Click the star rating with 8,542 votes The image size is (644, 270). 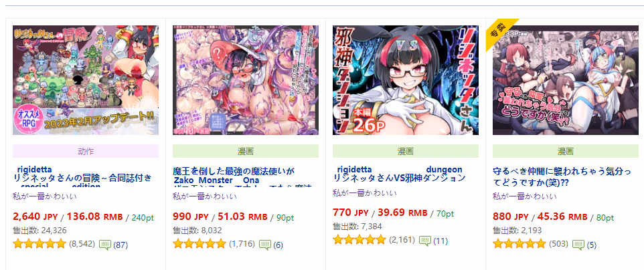39,244
